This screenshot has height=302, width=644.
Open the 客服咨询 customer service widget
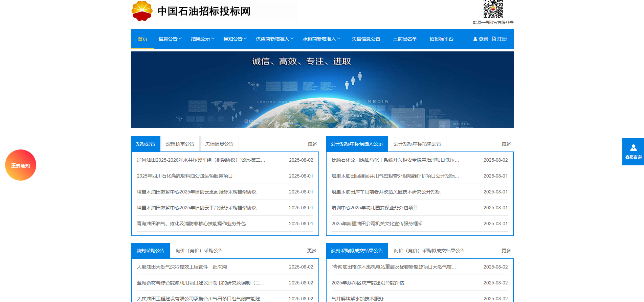633,152
